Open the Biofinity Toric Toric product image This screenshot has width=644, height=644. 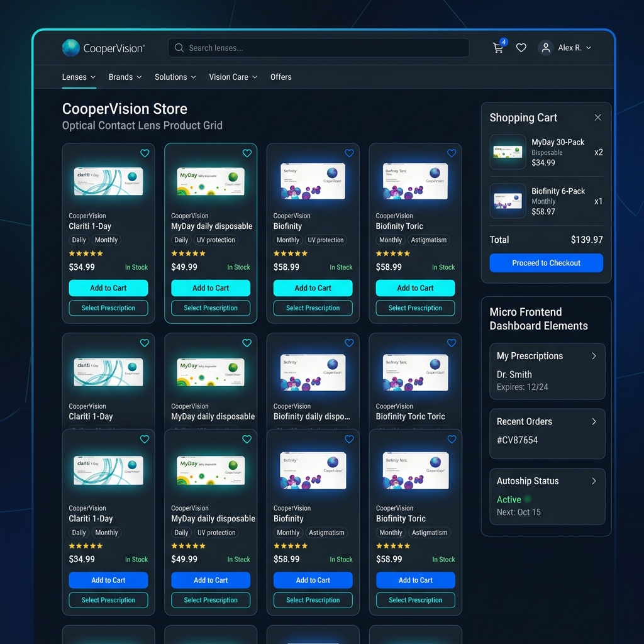(415, 372)
